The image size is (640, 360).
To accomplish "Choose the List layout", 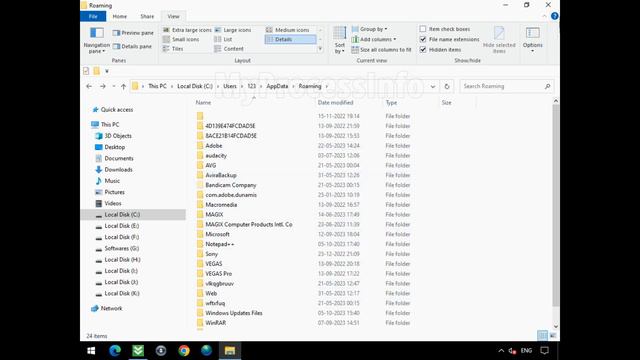I will (x=223, y=39).
